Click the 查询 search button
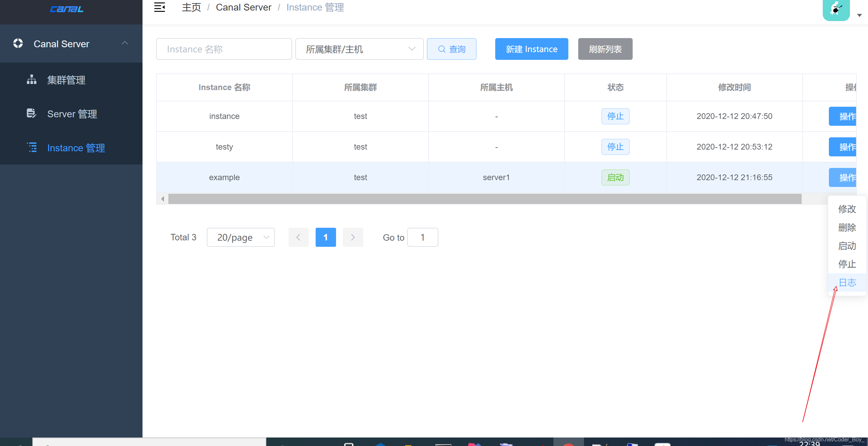Viewport: 868px width, 446px height. [x=452, y=49]
